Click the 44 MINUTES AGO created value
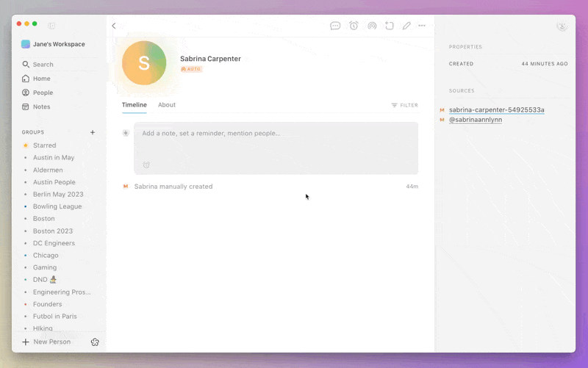 point(545,64)
